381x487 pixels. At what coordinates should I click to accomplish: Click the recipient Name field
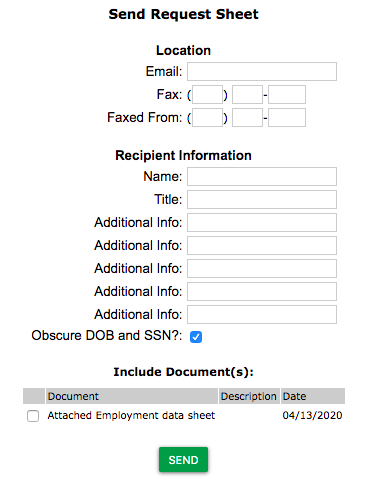click(x=262, y=176)
